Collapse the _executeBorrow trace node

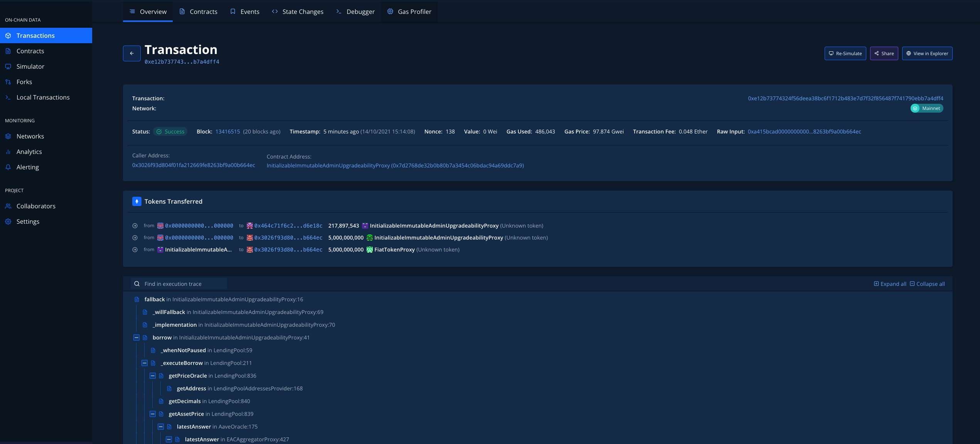pos(145,363)
